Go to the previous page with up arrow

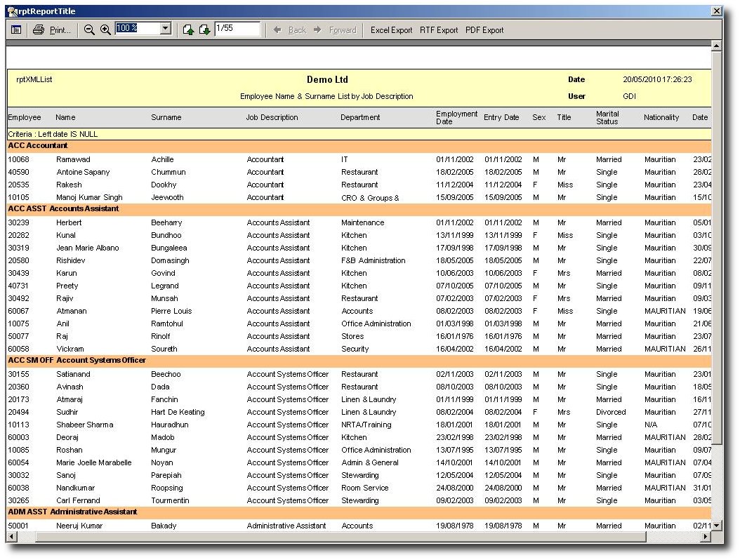pos(188,29)
